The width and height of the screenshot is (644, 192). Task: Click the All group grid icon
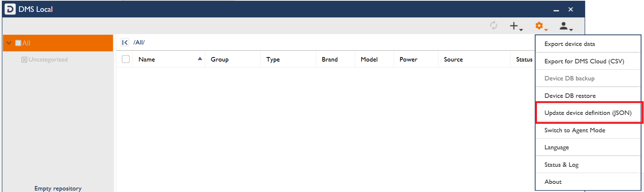(18, 43)
